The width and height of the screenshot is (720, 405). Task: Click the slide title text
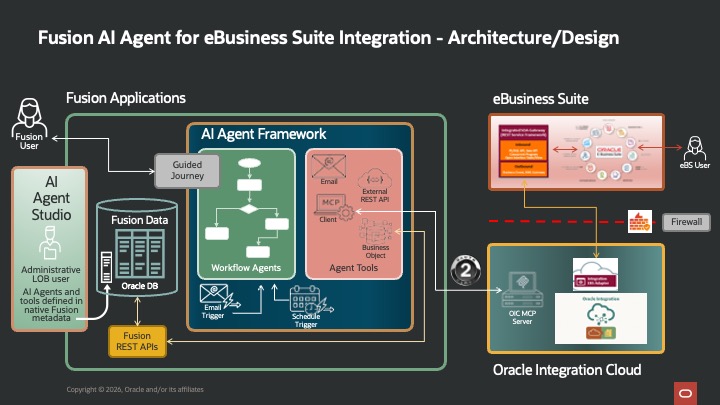point(328,38)
